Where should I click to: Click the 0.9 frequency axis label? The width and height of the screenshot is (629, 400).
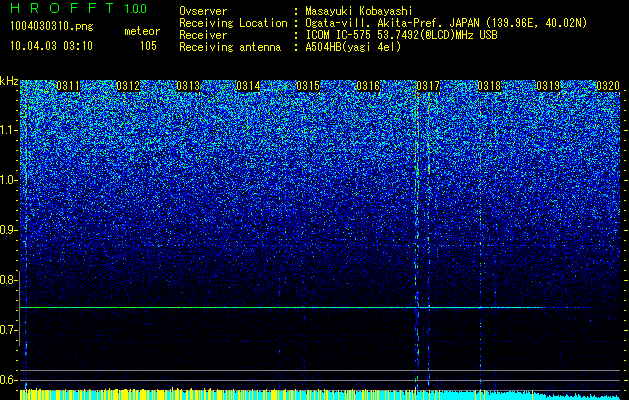[9, 230]
